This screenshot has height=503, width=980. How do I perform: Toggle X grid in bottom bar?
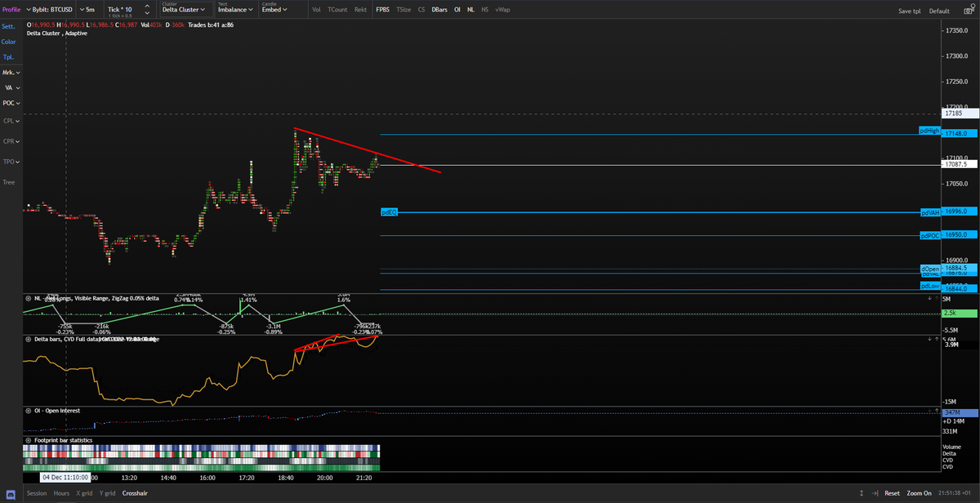(85, 493)
